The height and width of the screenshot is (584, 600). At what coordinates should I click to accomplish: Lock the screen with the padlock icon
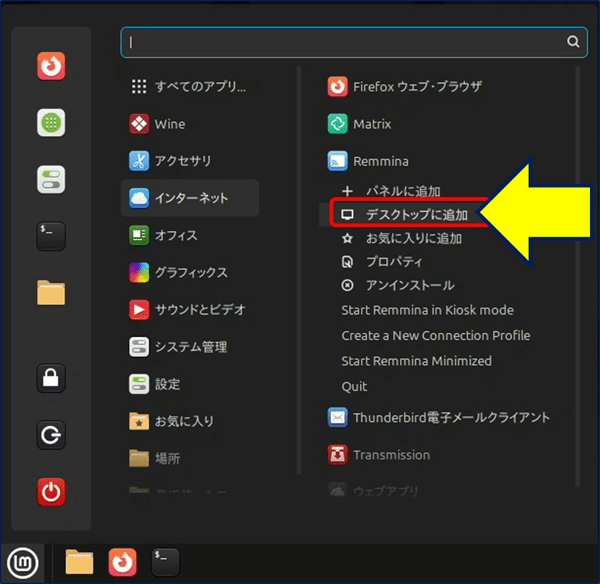(x=51, y=378)
